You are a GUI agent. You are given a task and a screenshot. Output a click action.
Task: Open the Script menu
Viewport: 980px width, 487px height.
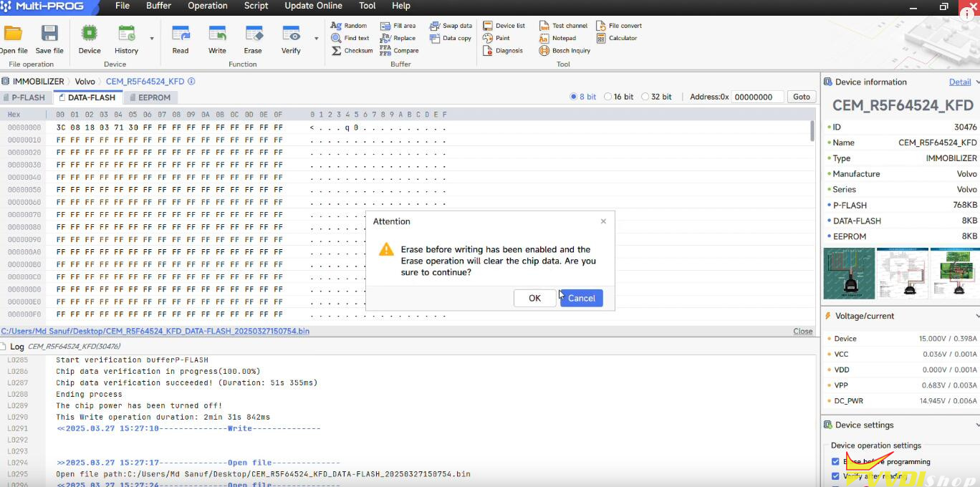(256, 6)
